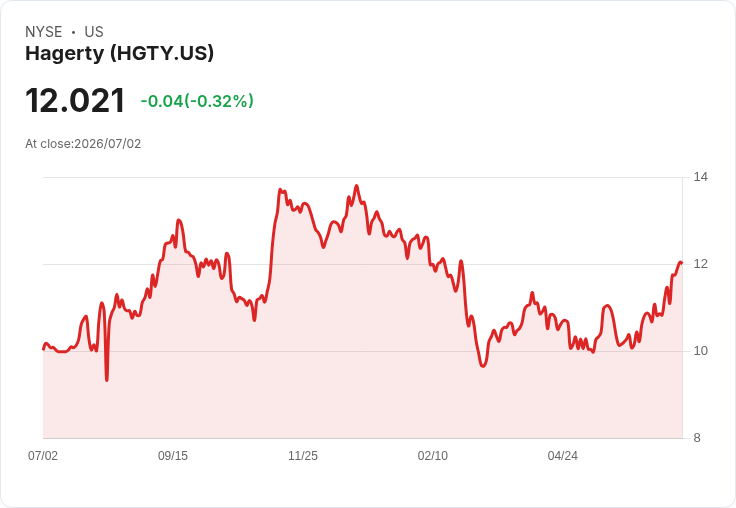Image resolution: width=736 pixels, height=508 pixels.
Task: Click the Hagerty (HGTY.US) stock title
Action: (119, 53)
